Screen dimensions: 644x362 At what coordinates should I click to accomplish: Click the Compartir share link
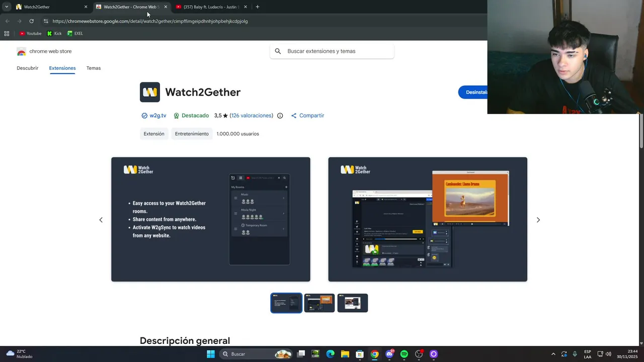pos(307,116)
